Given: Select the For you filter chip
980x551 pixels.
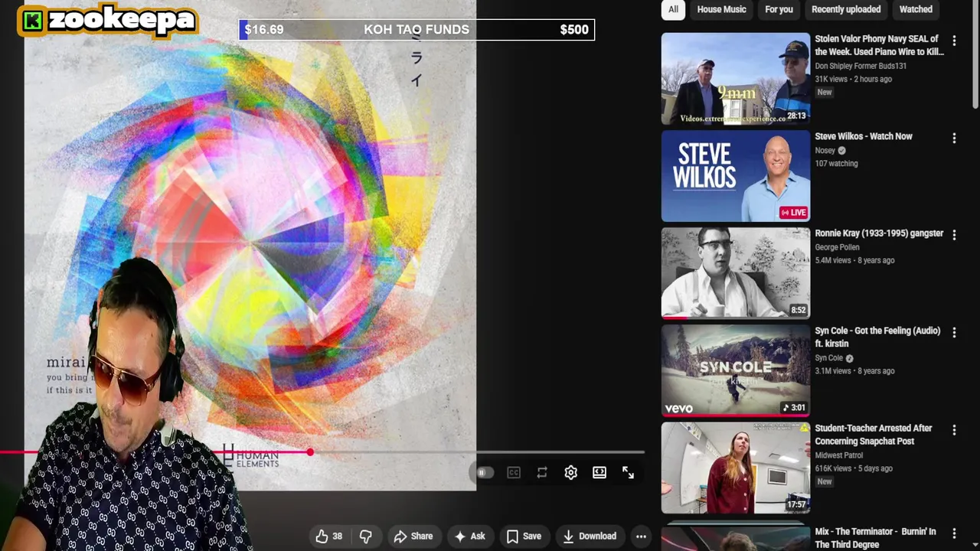Looking at the screenshot, I should pos(779,9).
